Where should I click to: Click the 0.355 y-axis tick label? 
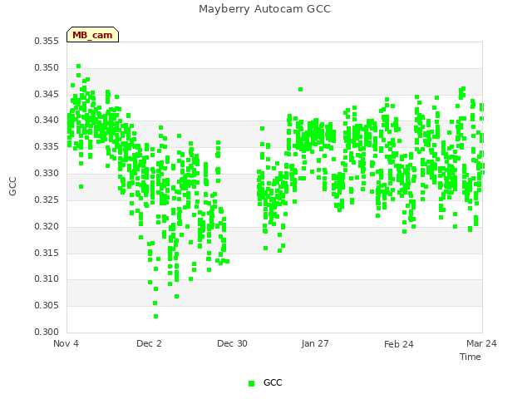pos(47,42)
